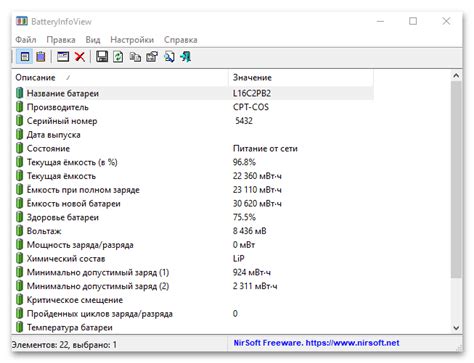
Task: Open Find with the magnifier icon
Action: 169,57
